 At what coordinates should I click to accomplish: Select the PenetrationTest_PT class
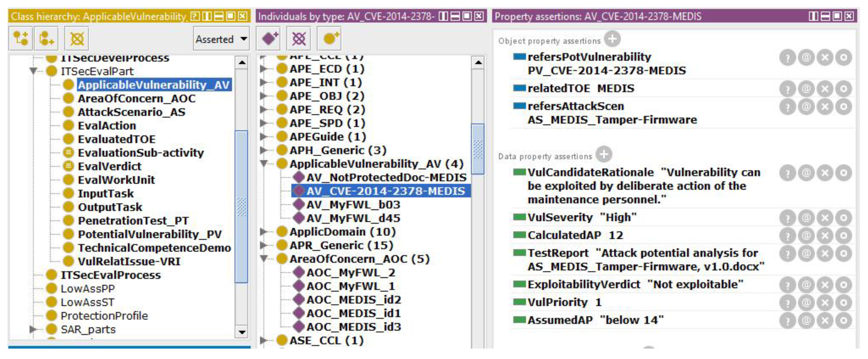(x=133, y=221)
